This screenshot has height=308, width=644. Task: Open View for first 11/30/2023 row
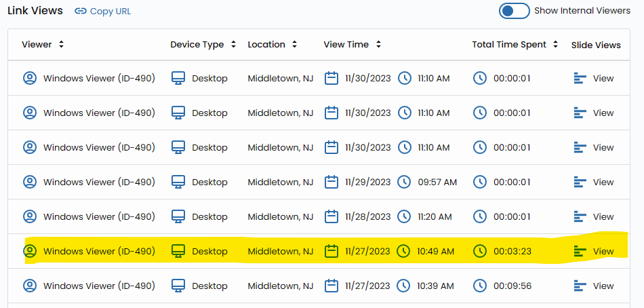point(603,78)
